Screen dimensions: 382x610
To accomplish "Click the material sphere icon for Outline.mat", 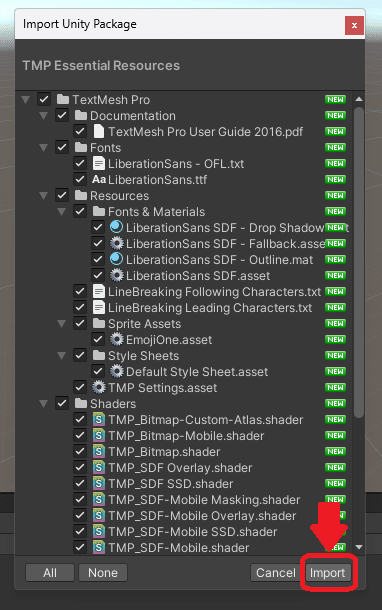I will 117,259.
